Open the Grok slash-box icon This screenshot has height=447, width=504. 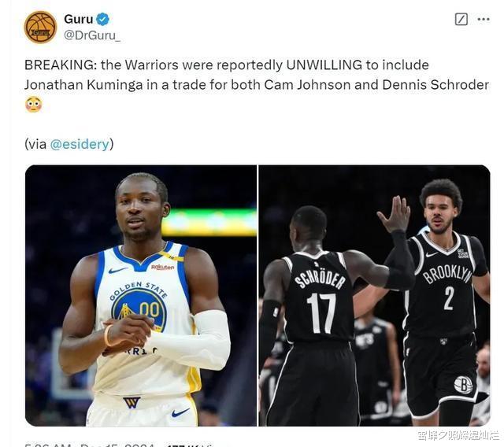coord(461,19)
